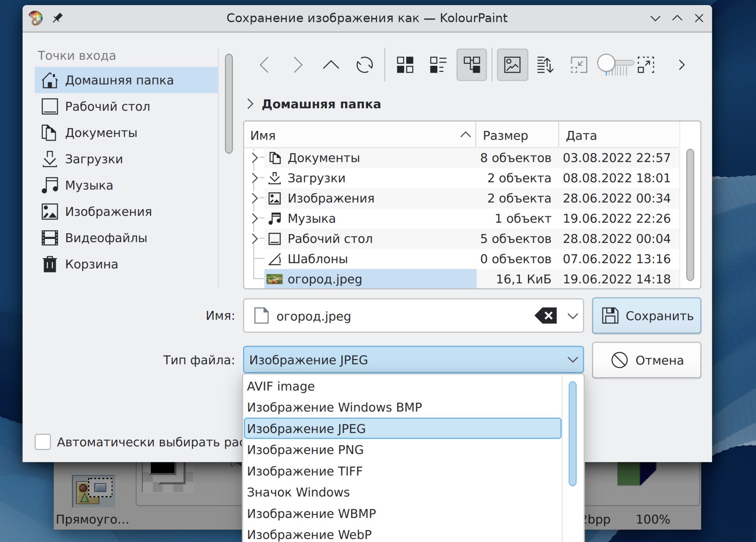The image size is (756, 542).
Task: Expand the breadcrumb chevron before Домашняя папка
Action: 250,104
